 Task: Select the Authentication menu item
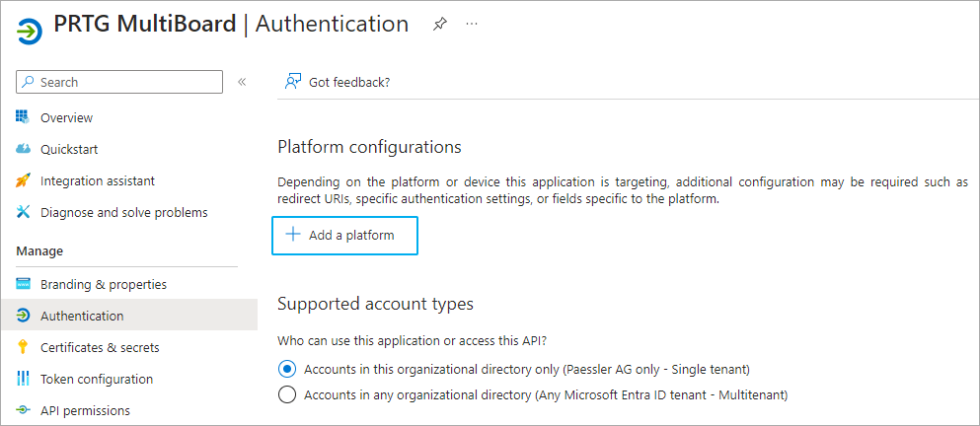[128, 316]
